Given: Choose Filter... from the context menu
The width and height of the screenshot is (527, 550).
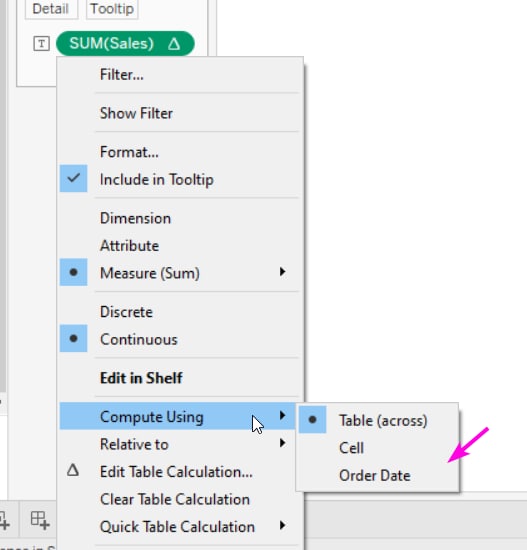Looking at the screenshot, I should [179, 74].
